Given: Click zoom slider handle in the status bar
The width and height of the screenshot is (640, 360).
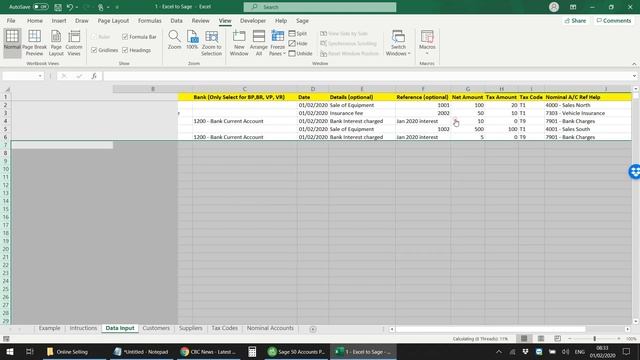Looking at the screenshot, I should (595, 338).
